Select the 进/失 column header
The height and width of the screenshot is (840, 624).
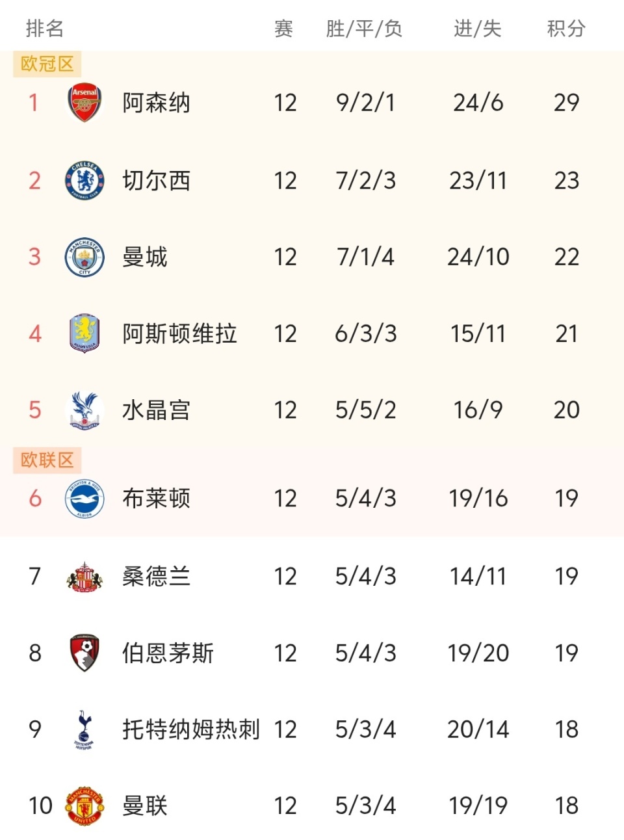[x=478, y=29]
